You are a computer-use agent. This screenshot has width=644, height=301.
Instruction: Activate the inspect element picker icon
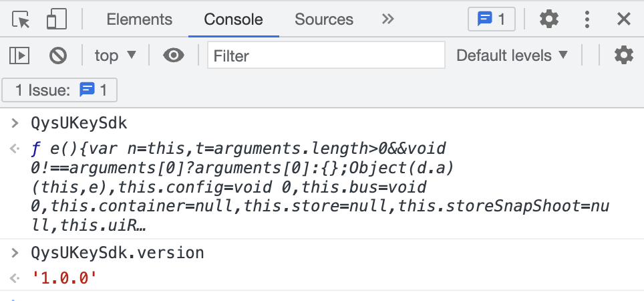[21, 19]
